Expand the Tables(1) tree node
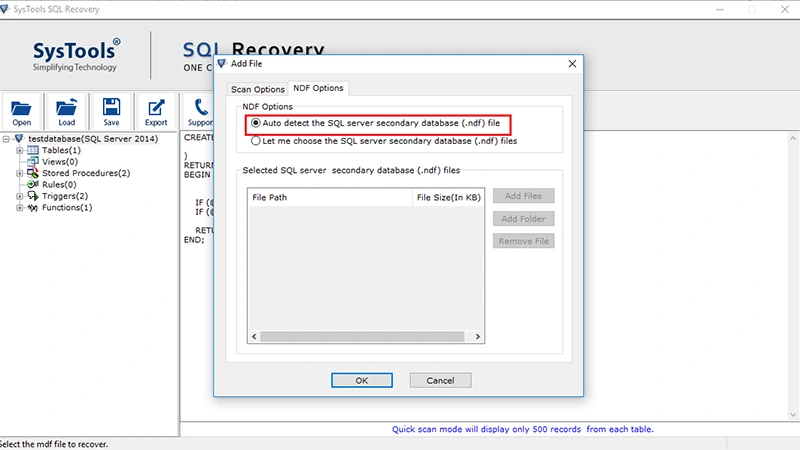The width and height of the screenshot is (800, 450). (x=19, y=150)
